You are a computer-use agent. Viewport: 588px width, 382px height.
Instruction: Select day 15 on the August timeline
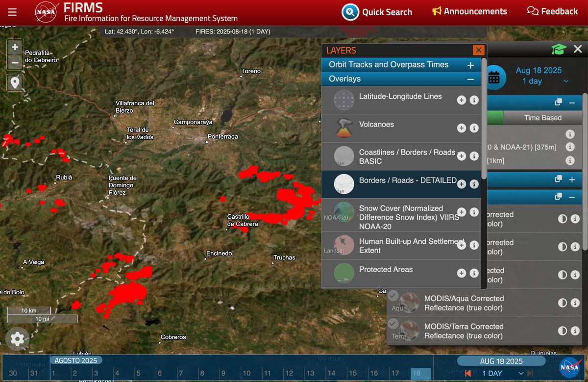[x=354, y=373]
